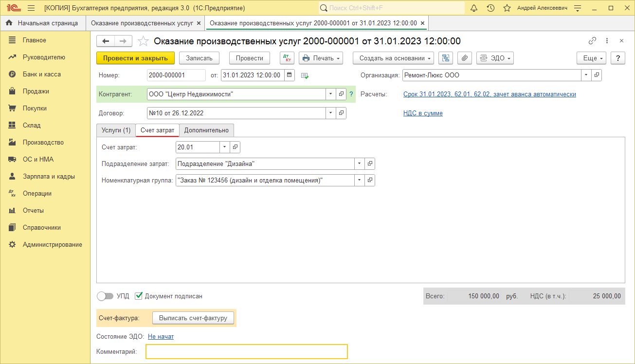Click the Номер field 2000-000001
Screen dimensions: 635x364
(176, 75)
